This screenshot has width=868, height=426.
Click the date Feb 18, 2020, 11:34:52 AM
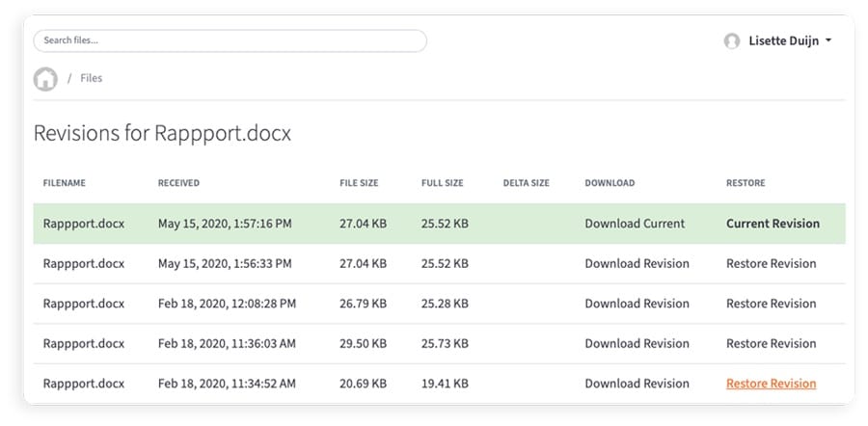[227, 384]
